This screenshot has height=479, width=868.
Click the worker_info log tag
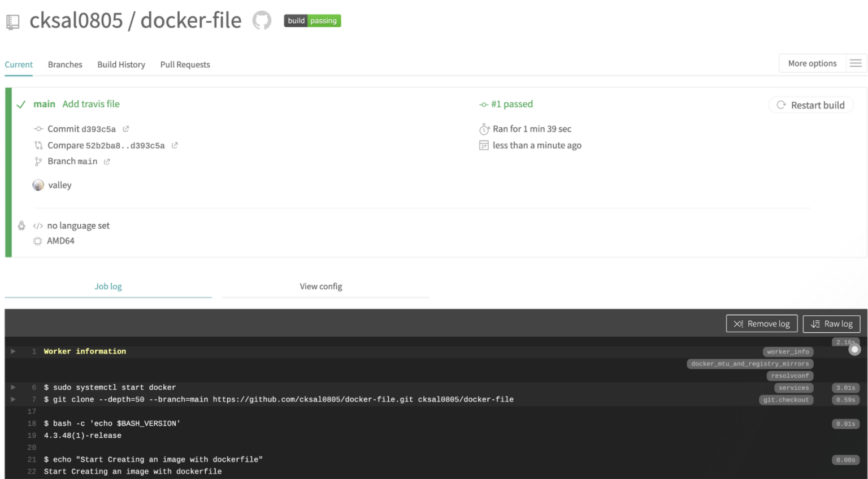(x=788, y=352)
